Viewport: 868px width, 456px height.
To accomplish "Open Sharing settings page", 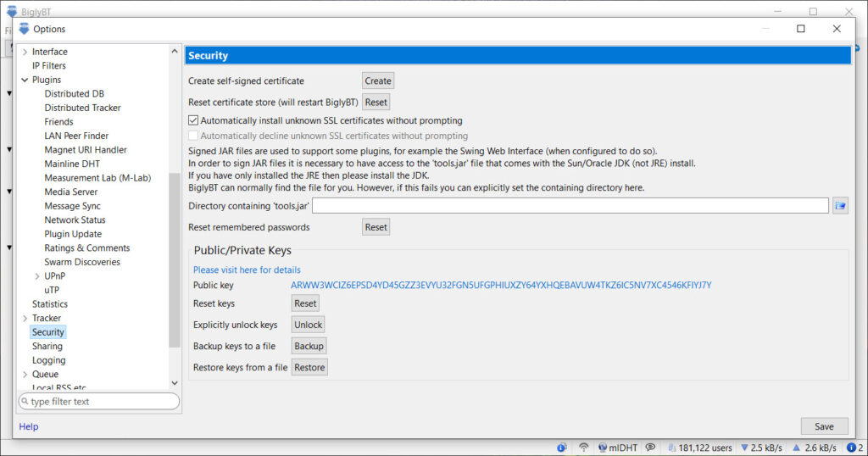I will [47, 346].
